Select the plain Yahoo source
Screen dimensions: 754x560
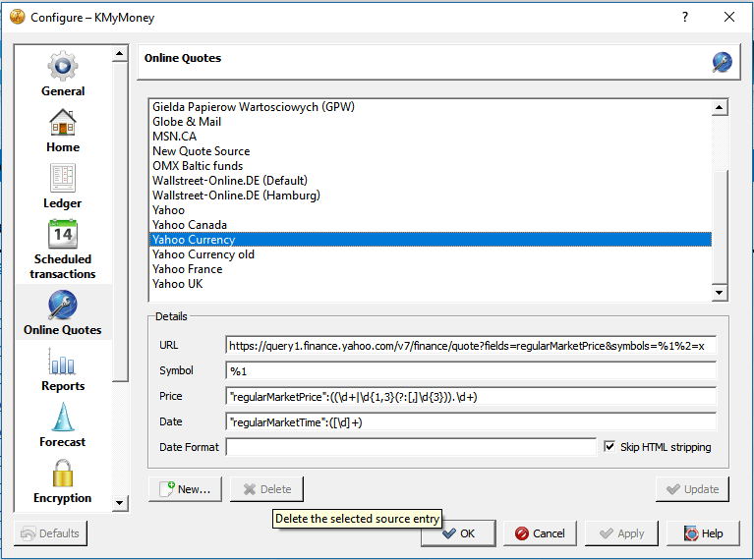(431, 210)
